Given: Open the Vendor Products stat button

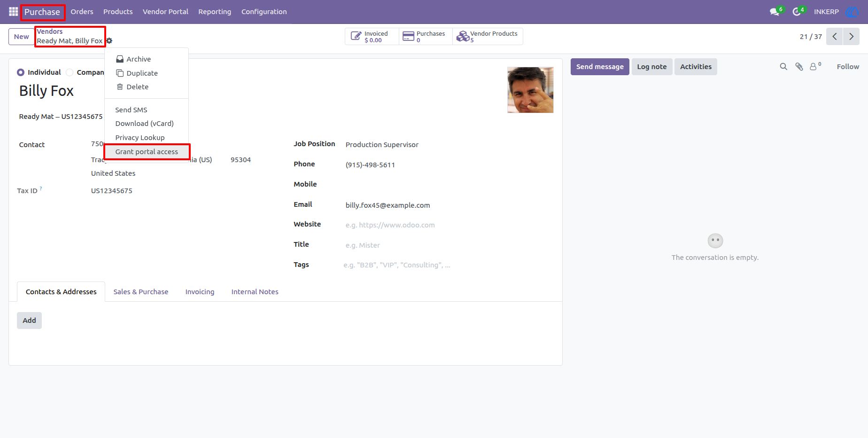Looking at the screenshot, I should click(488, 37).
